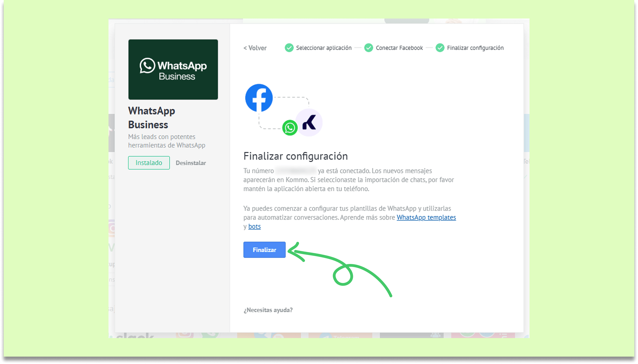Click the blue Finalizar button

click(264, 250)
